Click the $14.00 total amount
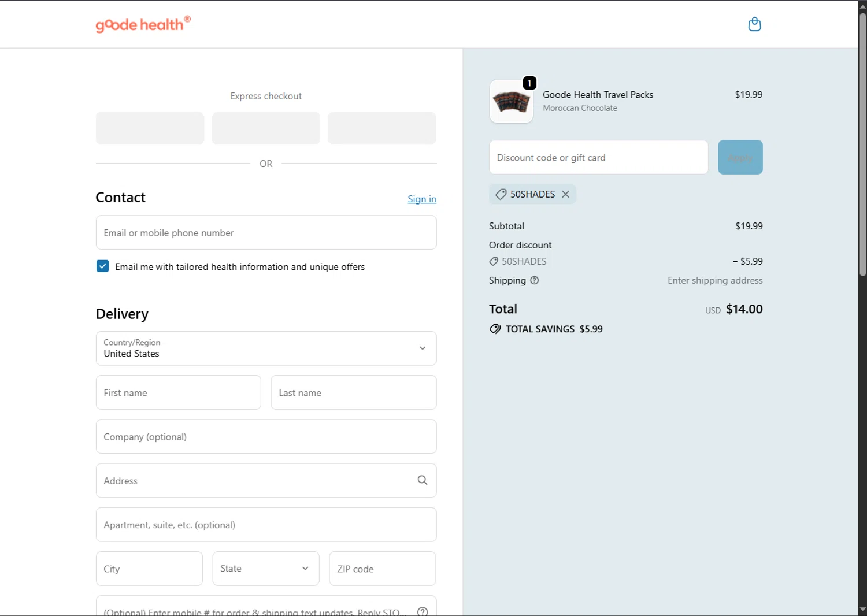The width and height of the screenshot is (867, 616). tap(744, 309)
